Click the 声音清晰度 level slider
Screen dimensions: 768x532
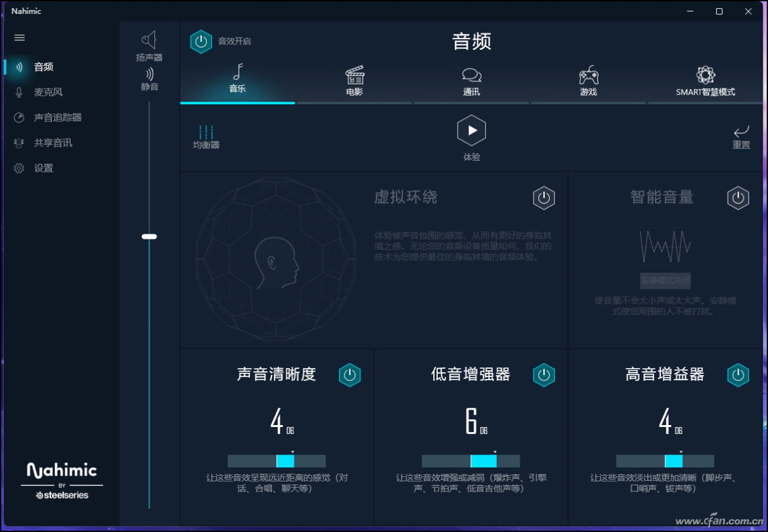(x=276, y=461)
